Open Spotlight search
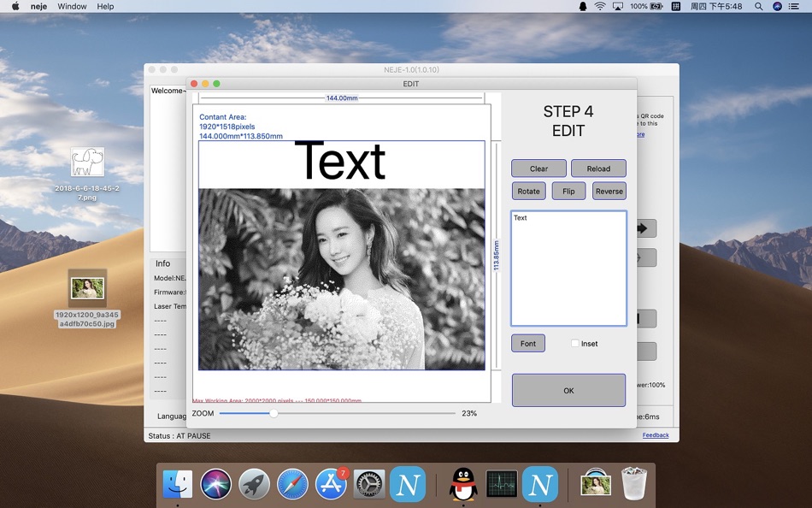The image size is (812, 508). pyautogui.click(x=759, y=6)
